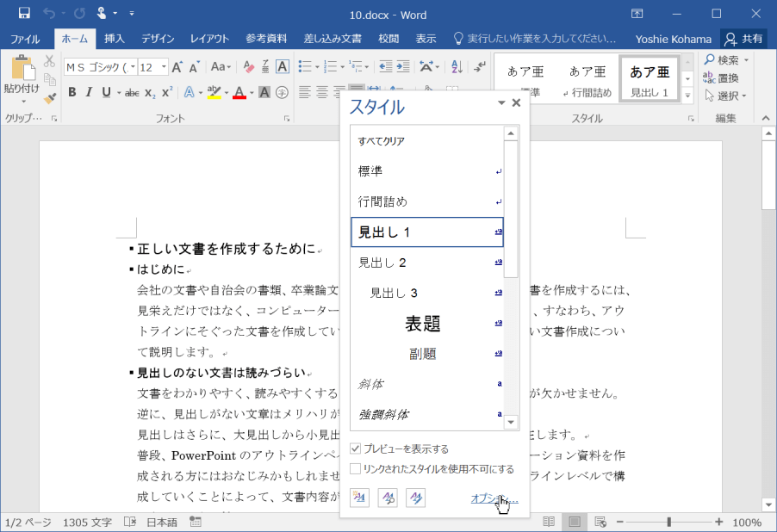The image size is (777, 532).
Task: Apply Italic formatting
Action: click(89, 92)
